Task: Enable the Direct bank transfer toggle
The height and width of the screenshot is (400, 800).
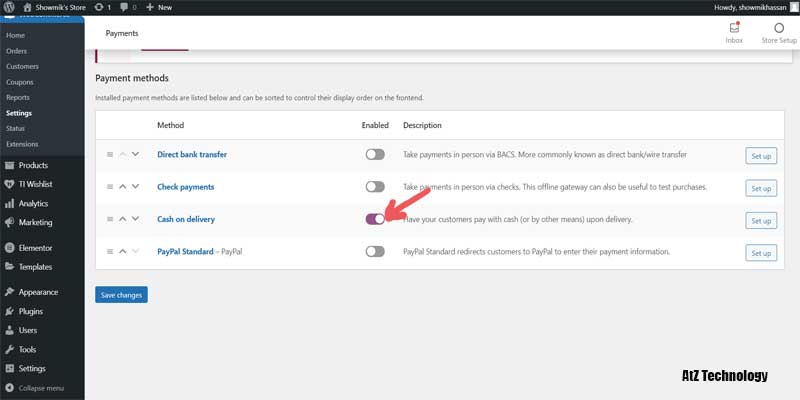Action: click(x=375, y=155)
